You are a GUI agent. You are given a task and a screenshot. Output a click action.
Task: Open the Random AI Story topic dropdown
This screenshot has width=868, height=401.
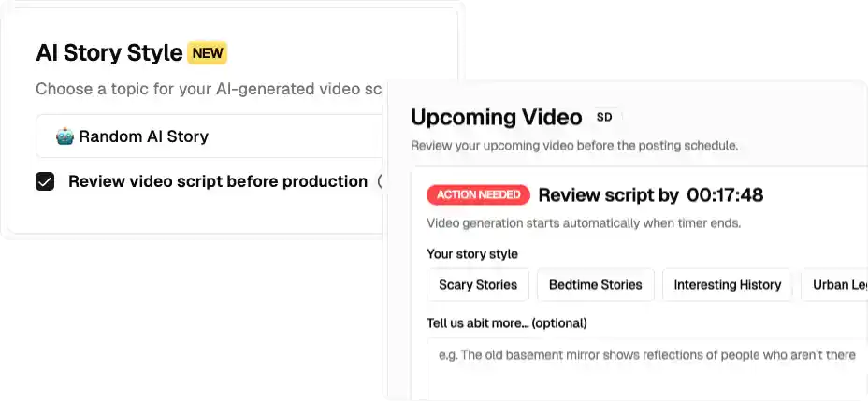[x=210, y=136]
